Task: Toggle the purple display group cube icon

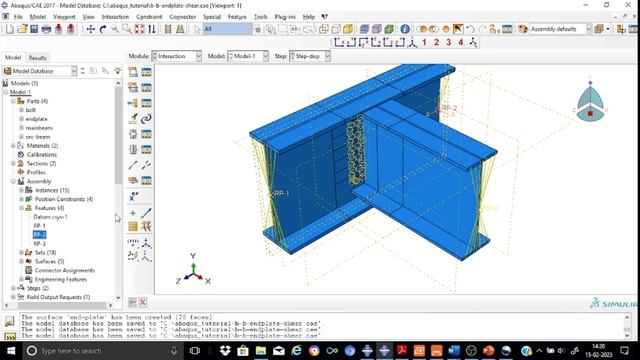Action: (x=376, y=29)
